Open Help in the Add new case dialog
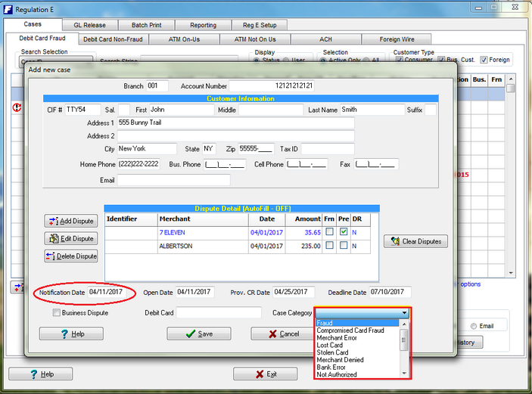 (71, 334)
